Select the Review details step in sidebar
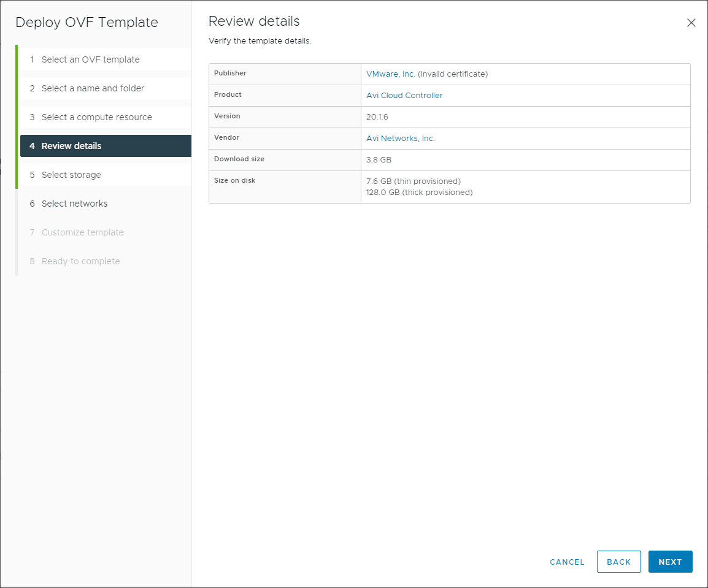Viewport: 708px width, 588px height. [71, 146]
